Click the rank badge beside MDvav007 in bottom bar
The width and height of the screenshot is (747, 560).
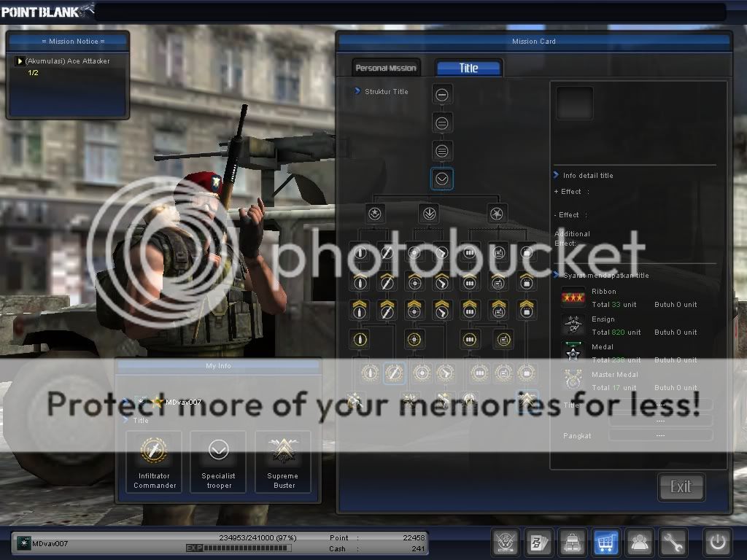(x=23, y=543)
